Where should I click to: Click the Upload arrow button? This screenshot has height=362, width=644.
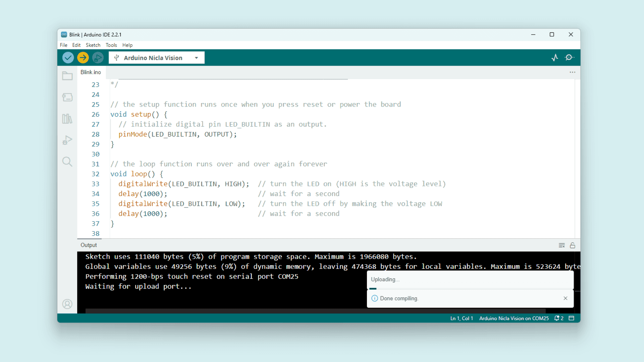pos(83,58)
